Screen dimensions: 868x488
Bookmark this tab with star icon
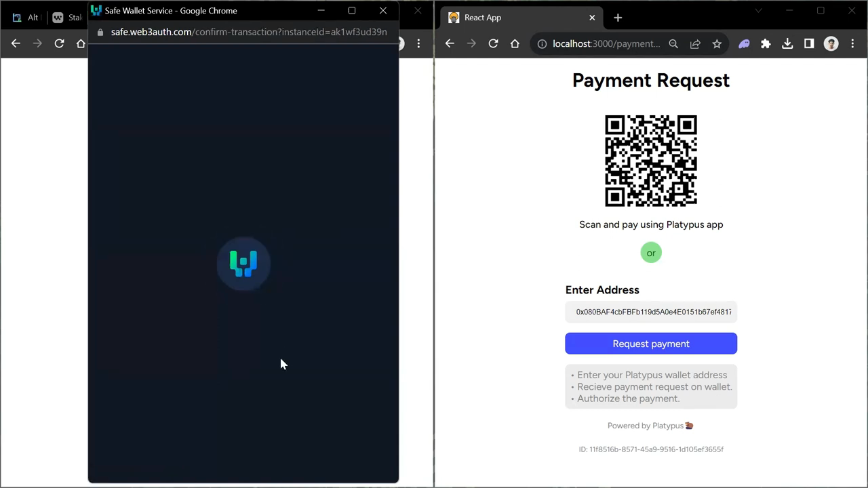(717, 43)
